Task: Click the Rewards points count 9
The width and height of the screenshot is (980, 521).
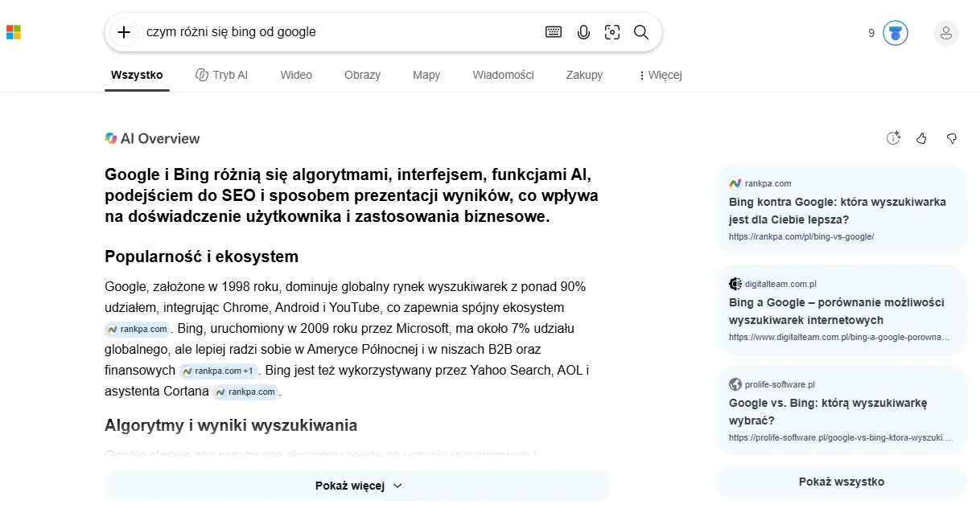Action: (871, 33)
